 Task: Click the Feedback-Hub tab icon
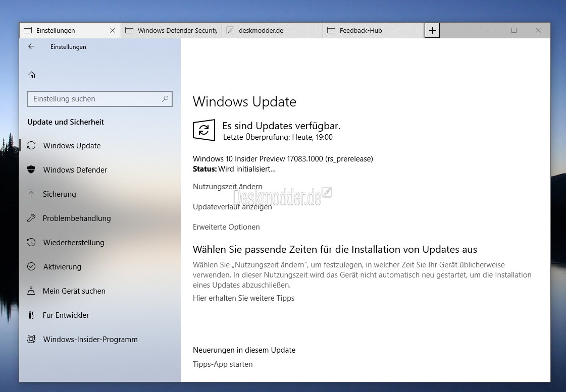[x=331, y=30]
